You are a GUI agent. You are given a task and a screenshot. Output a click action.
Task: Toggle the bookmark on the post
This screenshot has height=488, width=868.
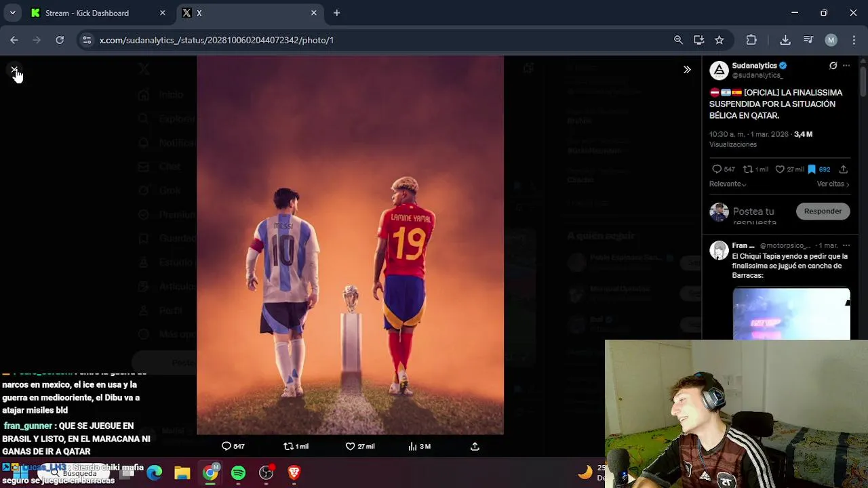pyautogui.click(x=812, y=169)
